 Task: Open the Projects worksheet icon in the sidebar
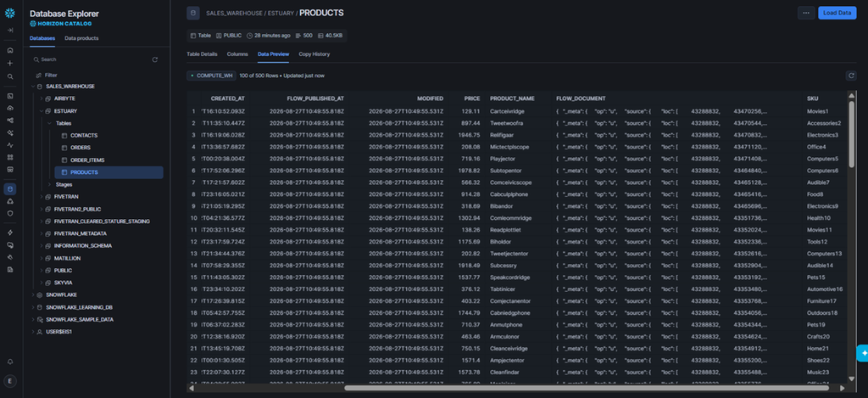(10, 96)
